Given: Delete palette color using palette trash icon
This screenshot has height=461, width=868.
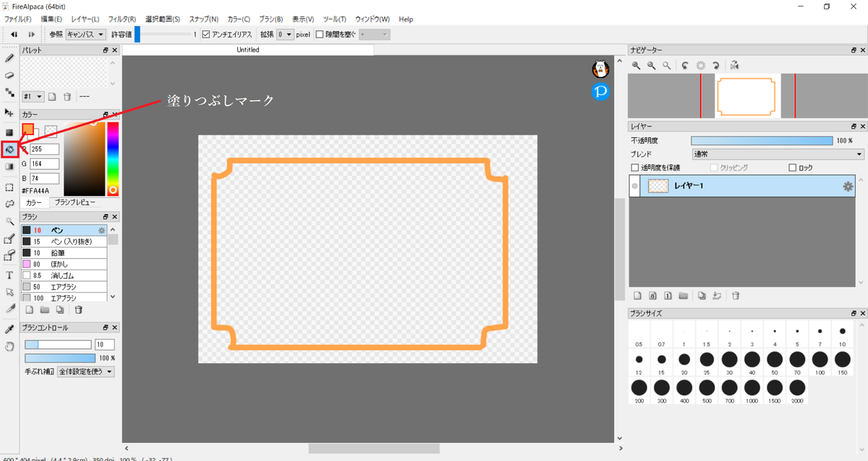Looking at the screenshot, I should [67, 96].
